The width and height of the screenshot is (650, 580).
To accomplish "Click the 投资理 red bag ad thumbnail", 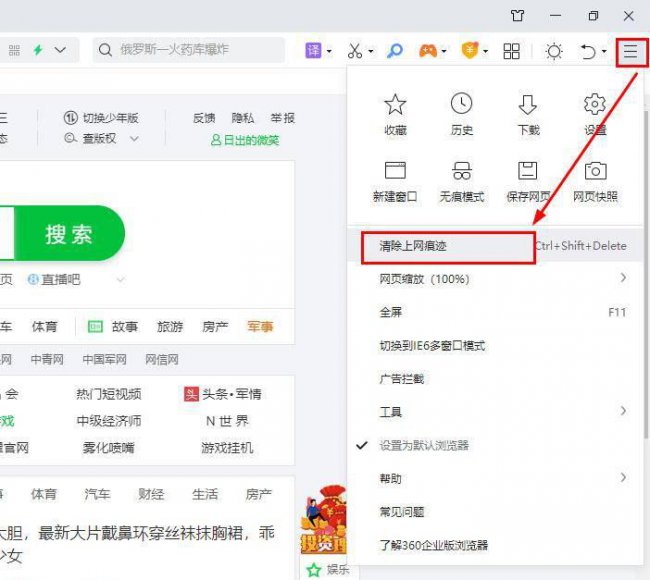I will 323,520.
